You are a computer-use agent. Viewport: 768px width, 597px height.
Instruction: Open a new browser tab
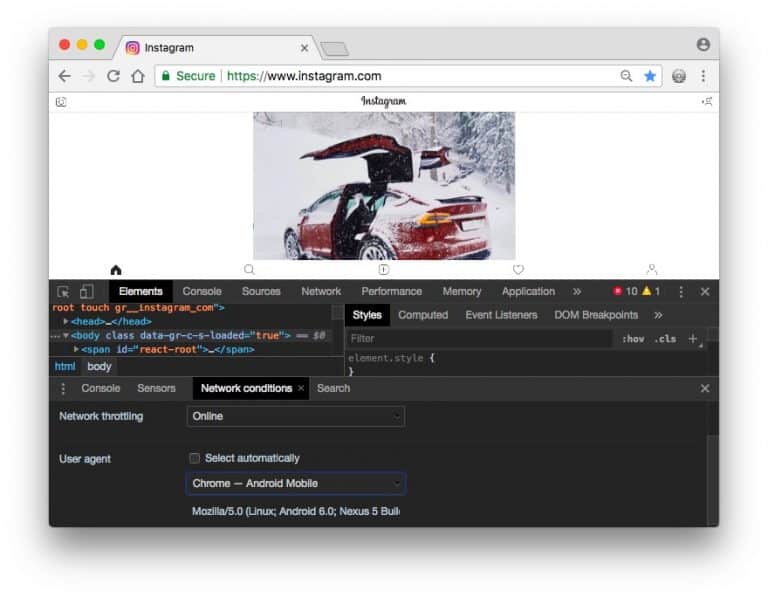[334, 48]
